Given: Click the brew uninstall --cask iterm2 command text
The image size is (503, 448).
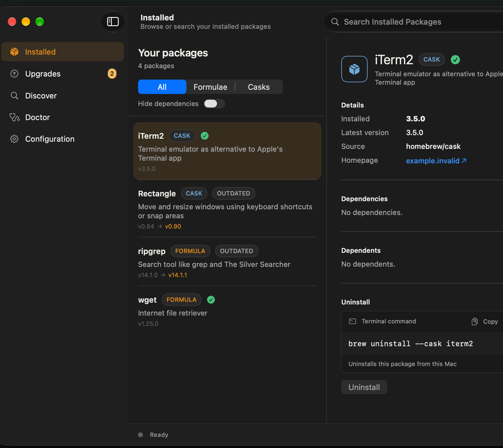Looking at the screenshot, I should (x=411, y=344).
